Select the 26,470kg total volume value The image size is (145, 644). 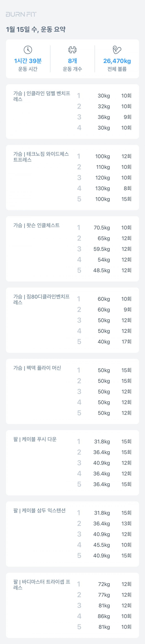[117, 61]
